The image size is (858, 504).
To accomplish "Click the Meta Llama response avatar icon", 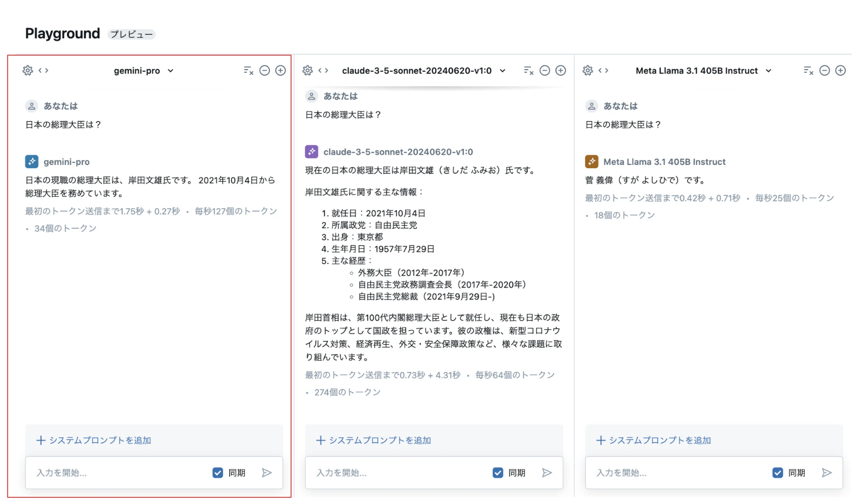I will click(x=592, y=162).
